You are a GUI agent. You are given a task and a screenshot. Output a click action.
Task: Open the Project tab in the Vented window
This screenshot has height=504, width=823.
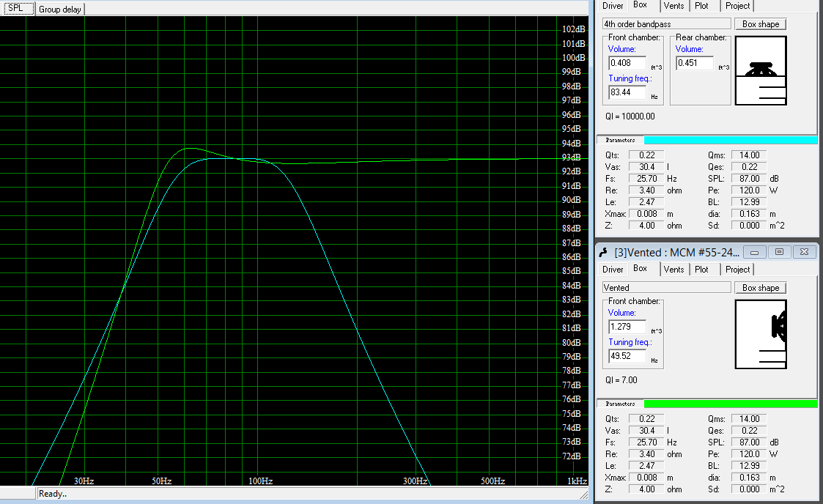[737, 269]
